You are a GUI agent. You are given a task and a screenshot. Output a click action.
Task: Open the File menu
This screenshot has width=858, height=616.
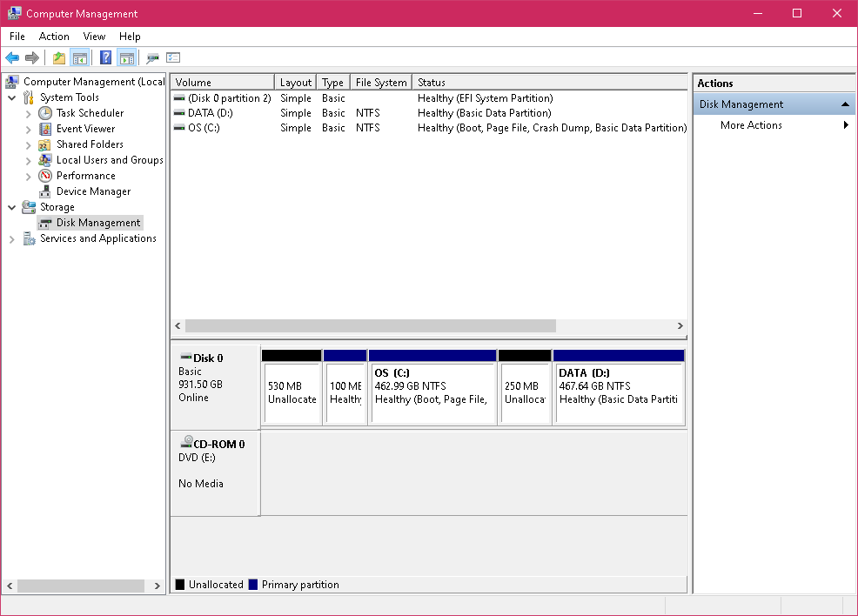[x=17, y=37]
